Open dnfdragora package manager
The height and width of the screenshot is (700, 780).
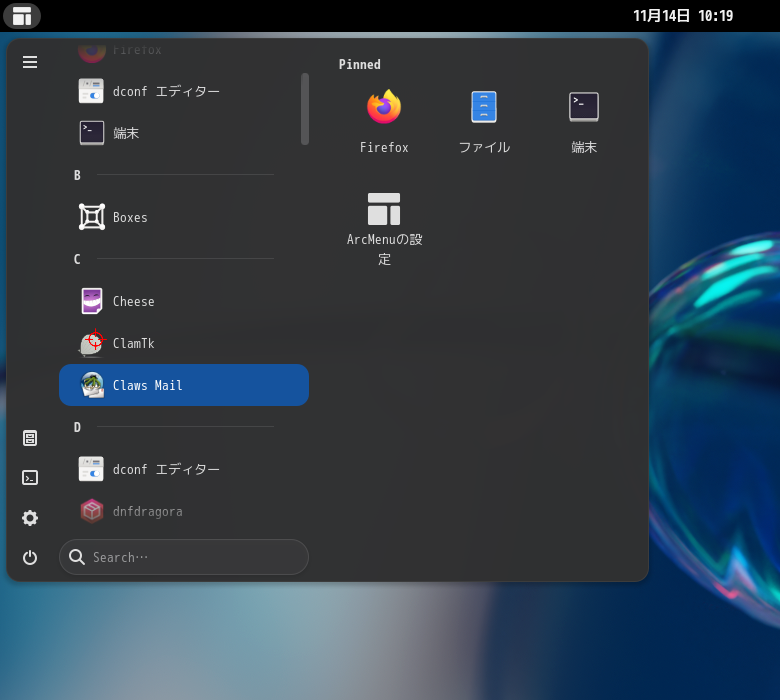[184, 511]
